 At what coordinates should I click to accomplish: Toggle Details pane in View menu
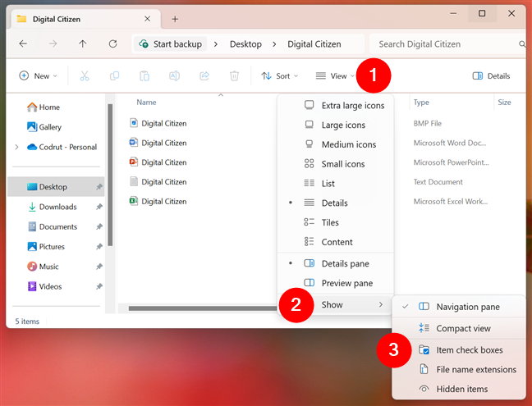coord(335,263)
